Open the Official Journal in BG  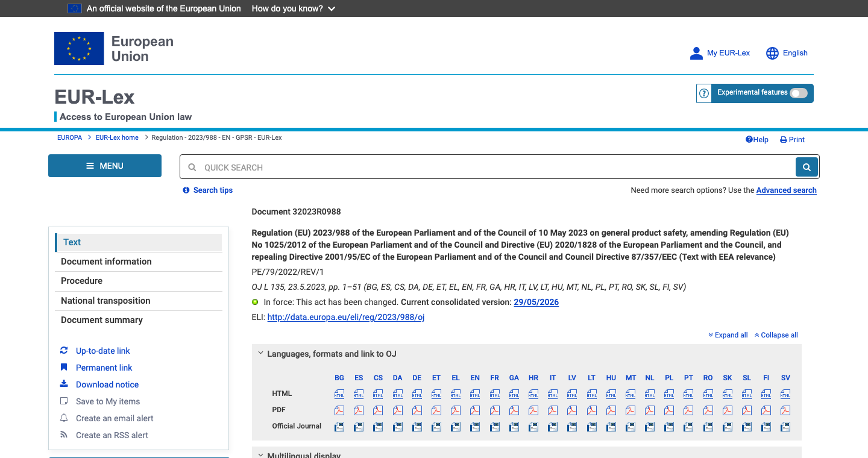click(339, 427)
